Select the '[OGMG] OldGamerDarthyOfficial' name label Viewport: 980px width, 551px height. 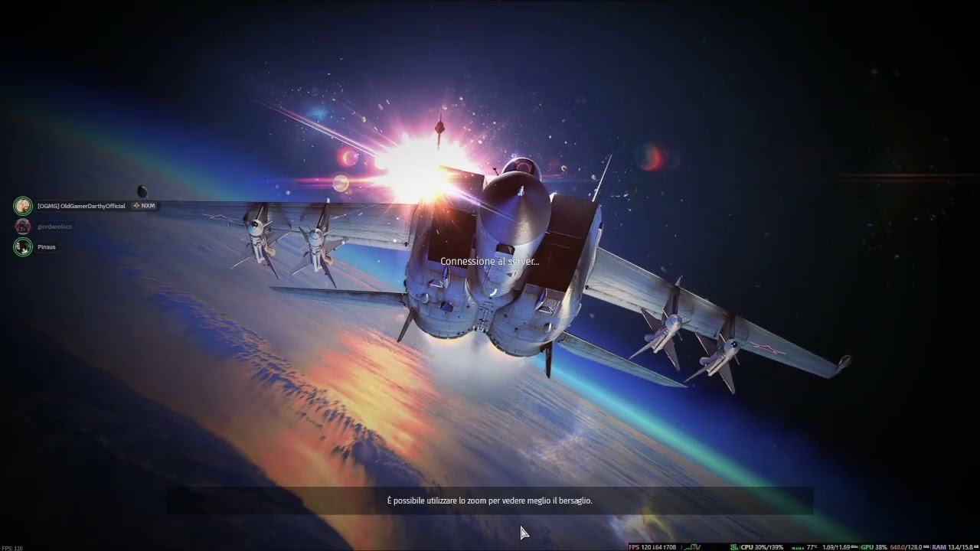pos(81,206)
